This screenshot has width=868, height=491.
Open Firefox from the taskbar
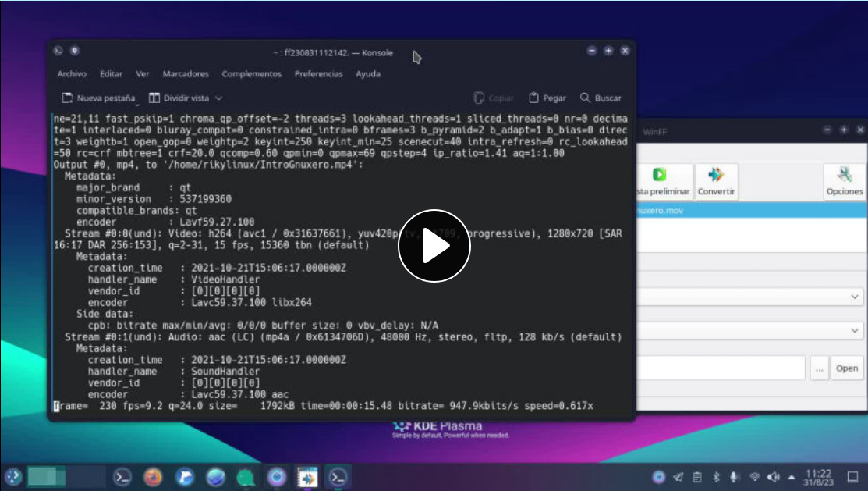(x=154, y=477)
